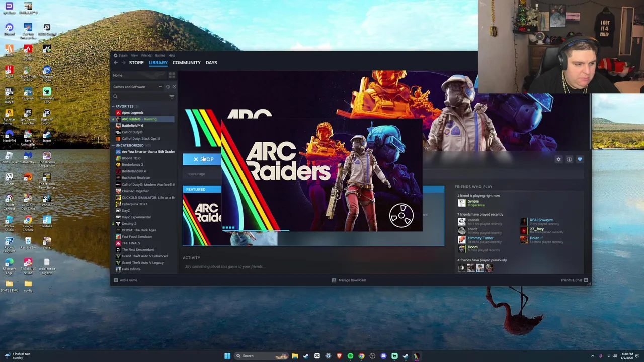
Task: Click Add a Game
Action: 125,280
